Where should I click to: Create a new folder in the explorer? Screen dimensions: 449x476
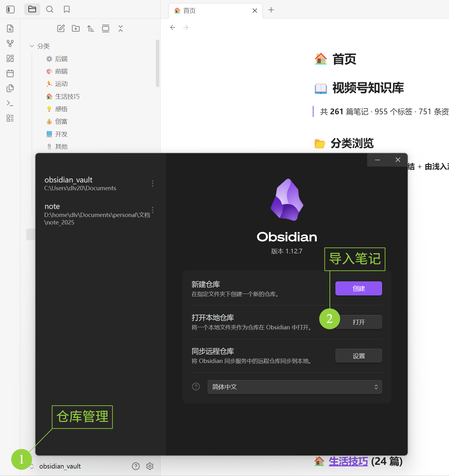pos(76,28)
